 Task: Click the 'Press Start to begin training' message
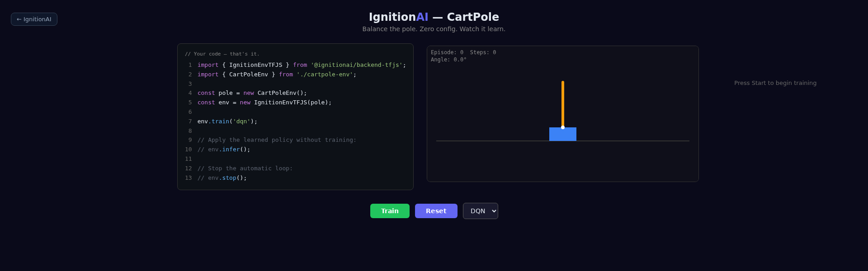[x=775, y=83]
